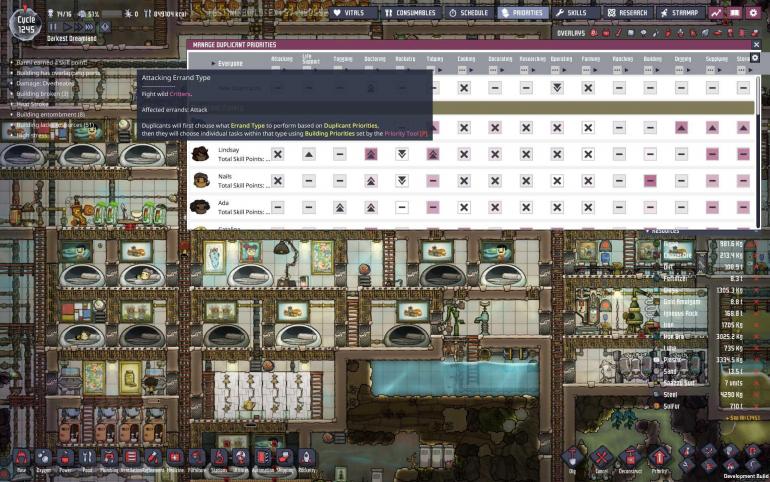Open game options gear at top right

tap(753, 13)
